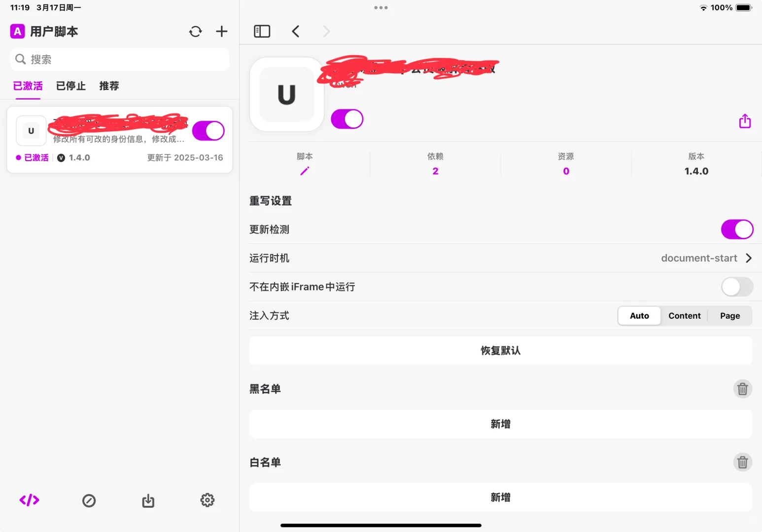Edit the script via pencil icon
The image size is (762, 532).
305,171
